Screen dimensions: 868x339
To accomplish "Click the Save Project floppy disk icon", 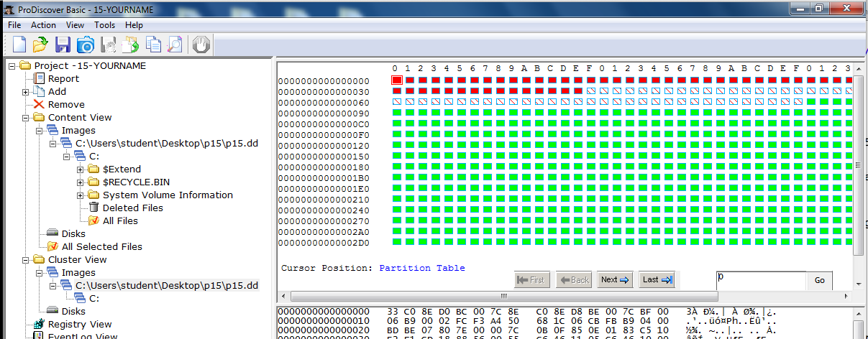I will click(x=63, y=45).
